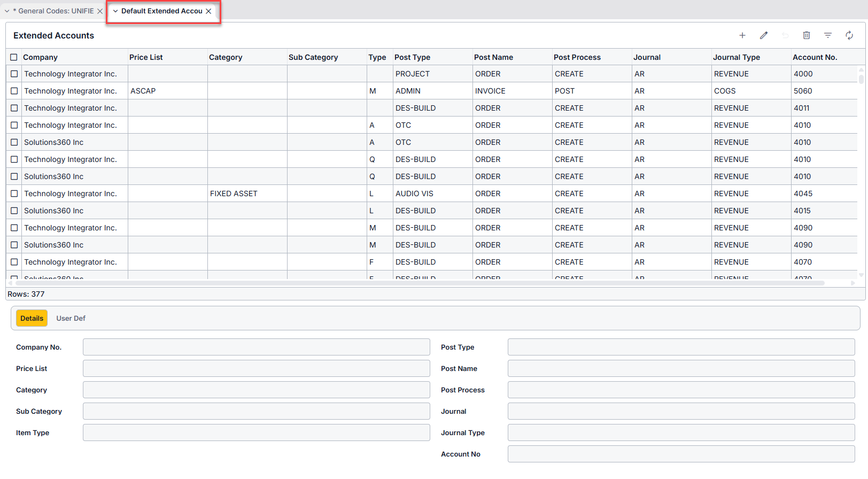Click the add new record plus icon
The height and width of the screenshot is (479, 868).
[x=742, y=35]
